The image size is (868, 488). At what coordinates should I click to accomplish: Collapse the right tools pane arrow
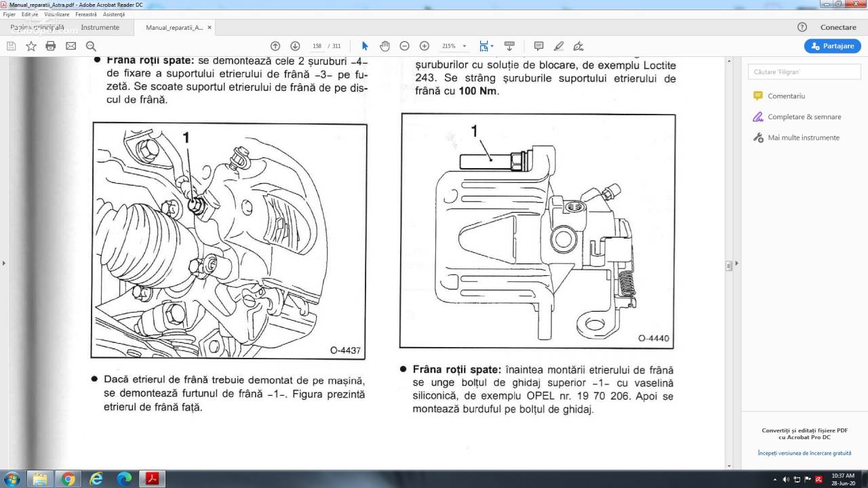pos(736,263)
